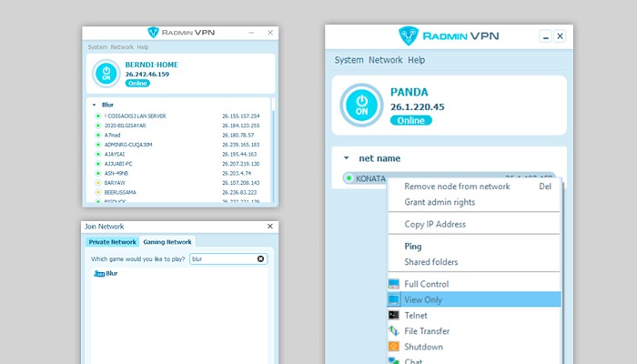The image size is (637, 364).
Task: Open System menu in BERNDI-HOME window
Action: point(98,47)
